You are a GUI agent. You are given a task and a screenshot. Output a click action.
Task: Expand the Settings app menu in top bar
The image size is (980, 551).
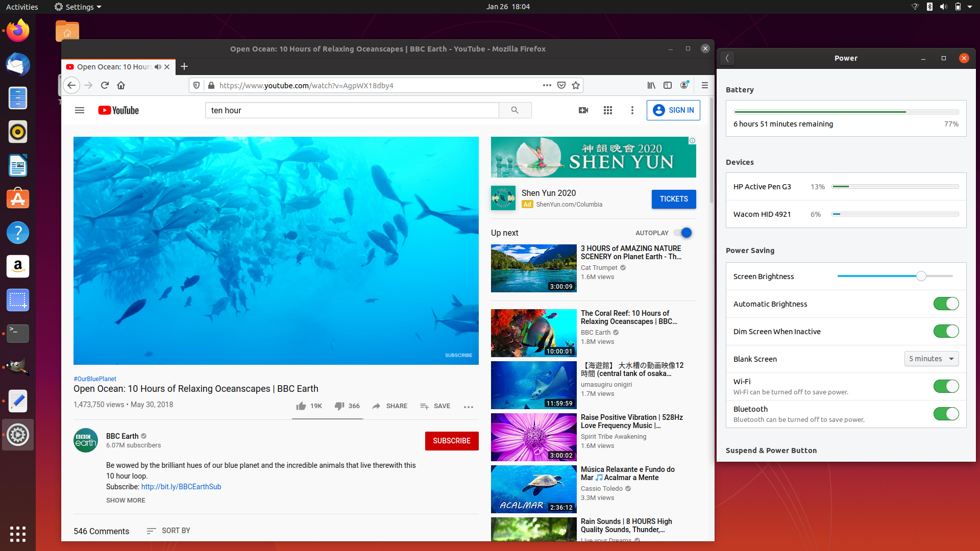click(x=78, y=7)
